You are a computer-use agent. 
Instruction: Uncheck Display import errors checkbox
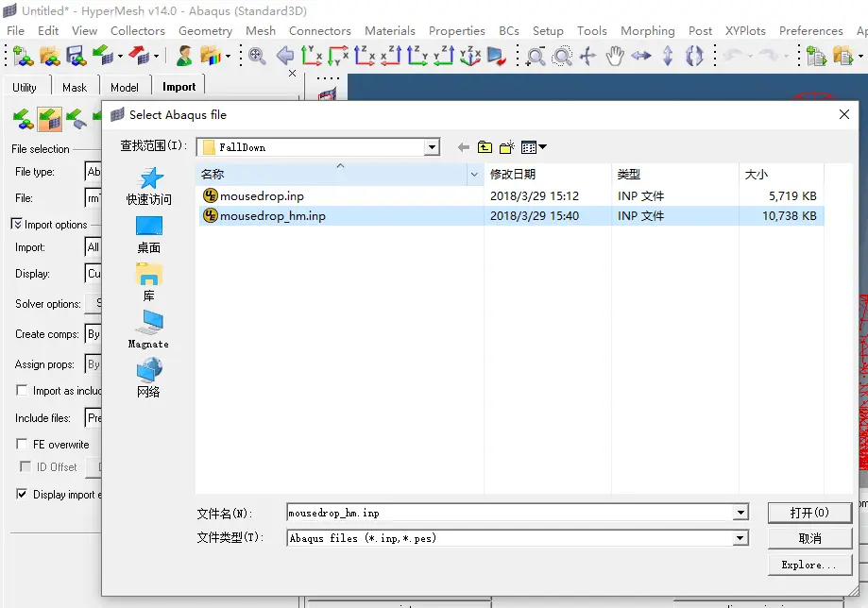[22, 494]
